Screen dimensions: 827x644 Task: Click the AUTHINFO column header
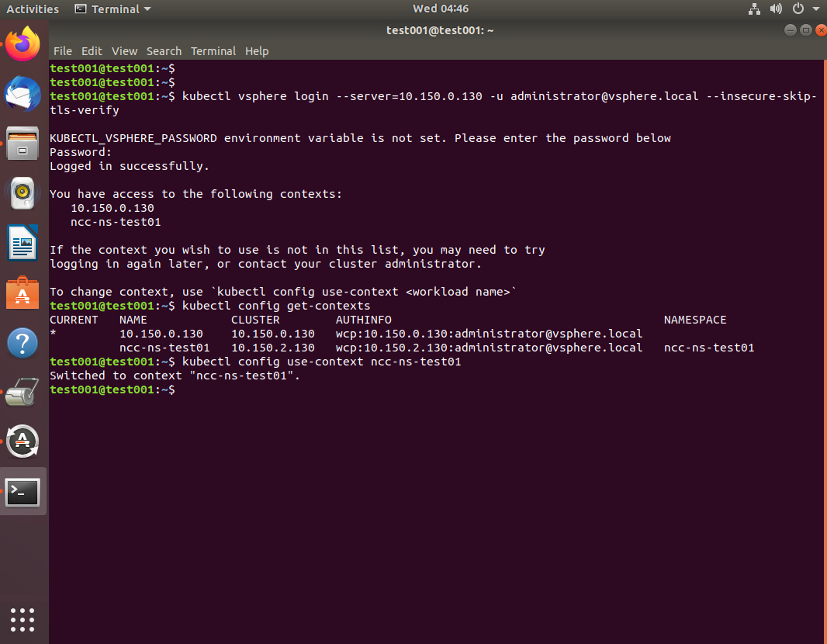(363, 320)
